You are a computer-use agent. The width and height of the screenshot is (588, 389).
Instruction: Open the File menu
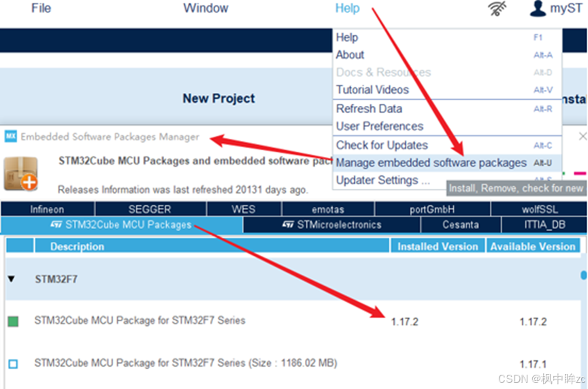tap(41, 8)
